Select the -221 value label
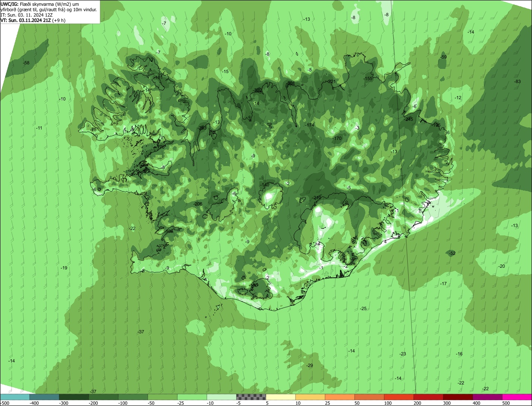The width and height of the screenshot is (532, 406). (331, 81)
